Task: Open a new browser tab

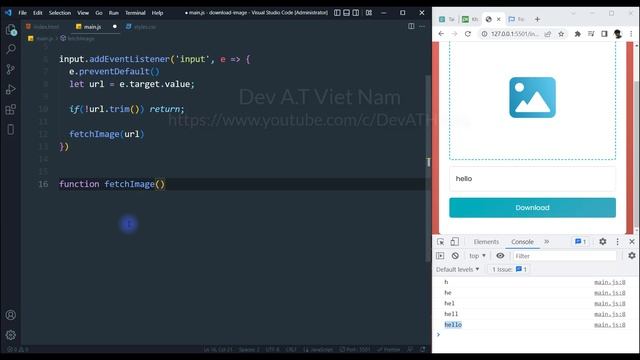Action: click(x=537, y=19)
